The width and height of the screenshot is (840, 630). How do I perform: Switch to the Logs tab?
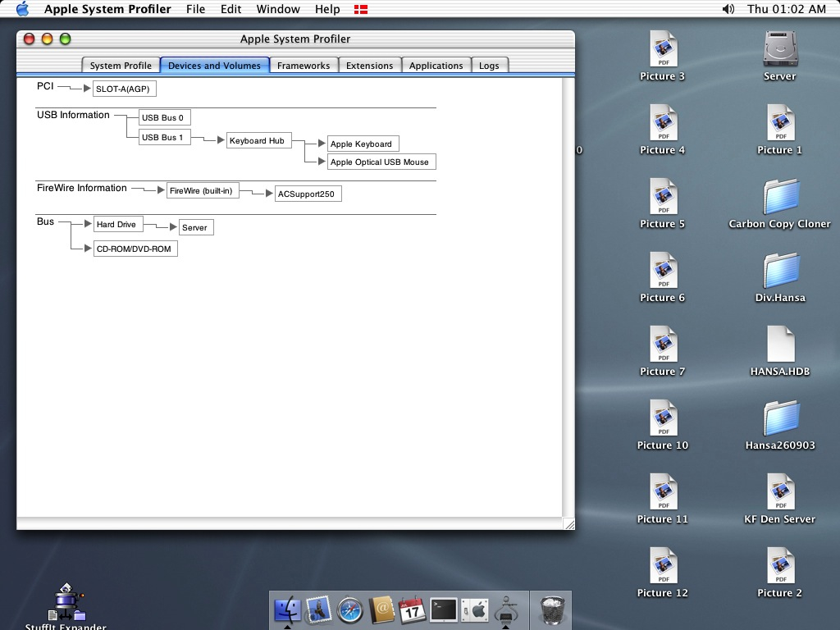[x=489, y=66]
